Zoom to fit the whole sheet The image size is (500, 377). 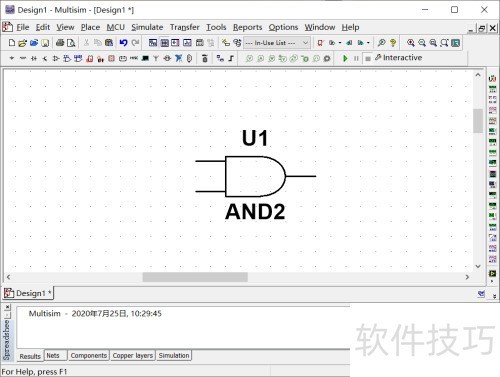pyautogui.click(x=444, y=43)
